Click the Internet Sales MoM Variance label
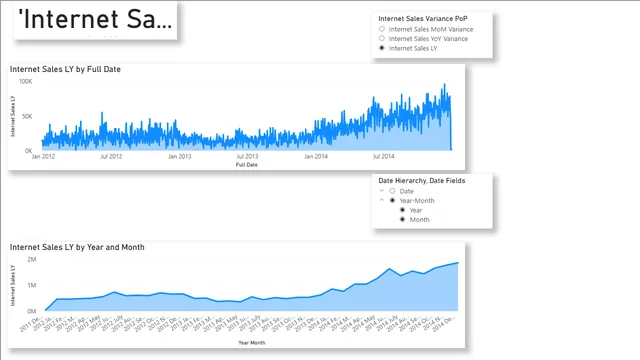The width and height of the screenshot is (640, 360). tap(431, 29)
